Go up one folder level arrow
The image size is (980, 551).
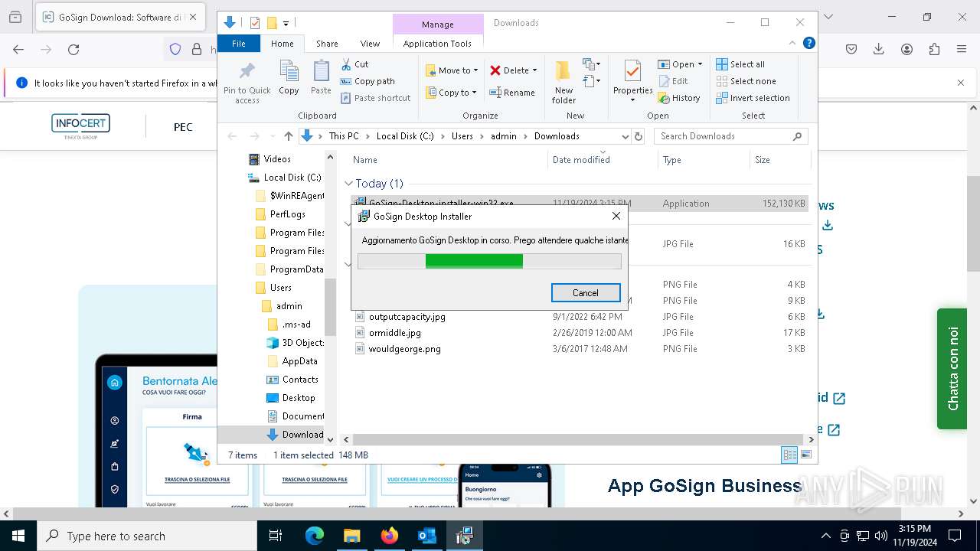coord(288,136)
